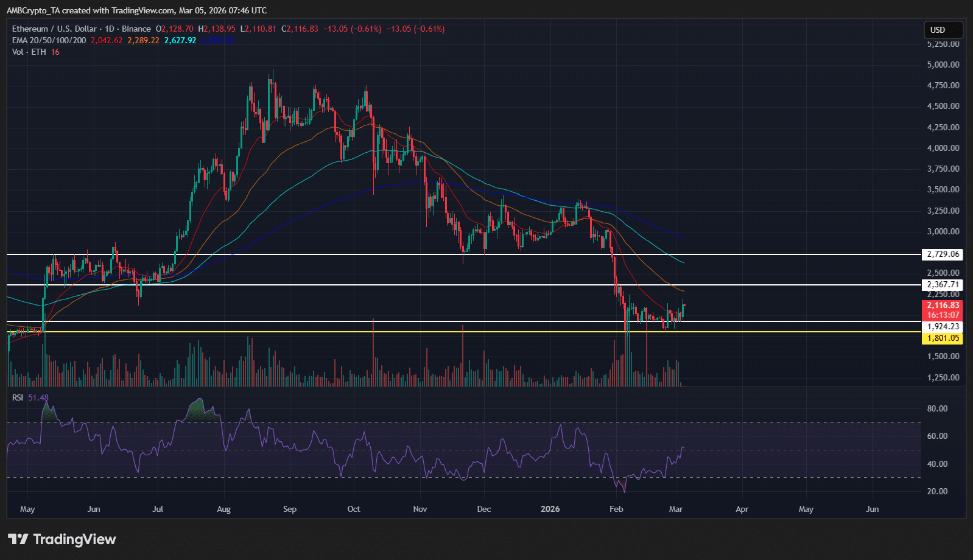
Task: Click the 2,367.71 price line label
Action: click(943, 285)
